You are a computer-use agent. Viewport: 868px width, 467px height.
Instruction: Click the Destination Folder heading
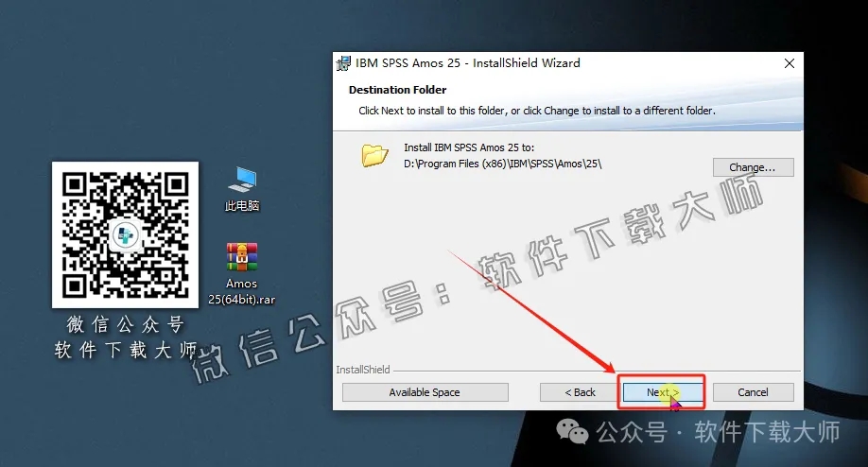click(397, 91)
